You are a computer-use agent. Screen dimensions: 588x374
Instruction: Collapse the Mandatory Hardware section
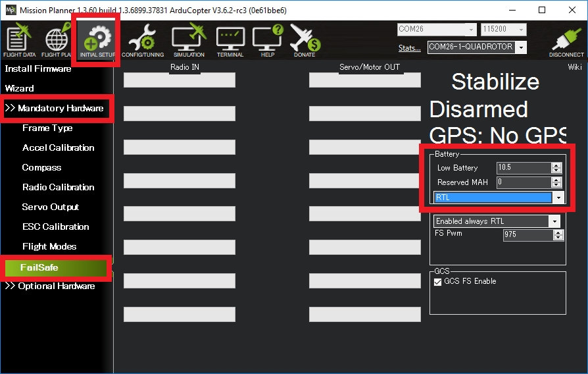(x=55, y=108)
